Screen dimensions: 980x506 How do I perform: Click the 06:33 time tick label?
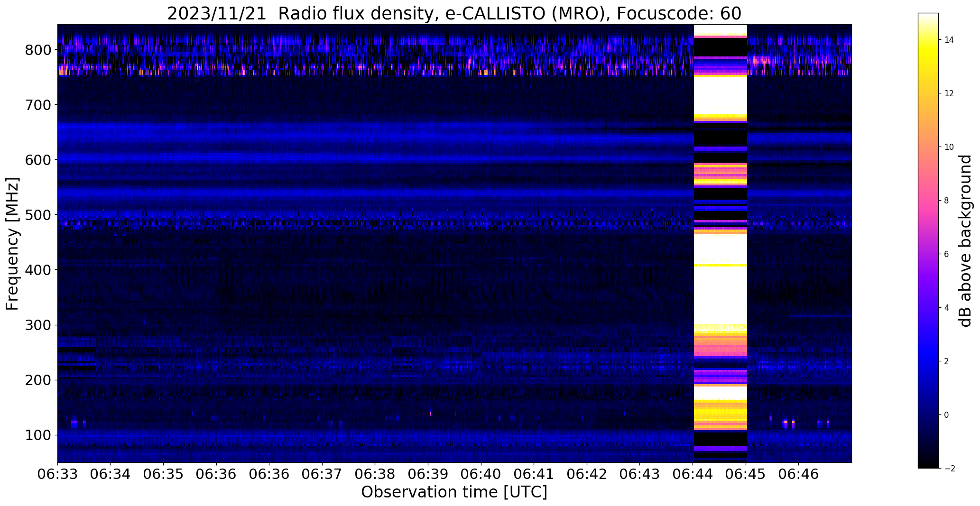click(x=57, y=475)
